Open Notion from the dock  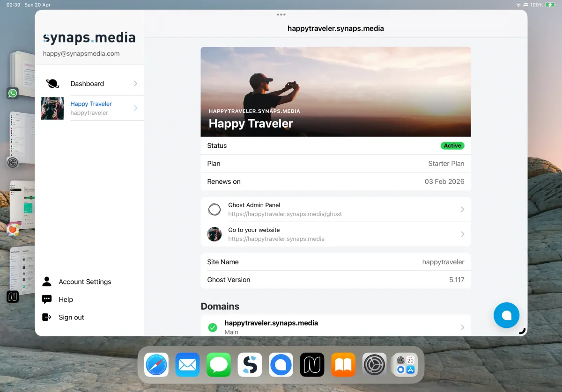point(312,364)
